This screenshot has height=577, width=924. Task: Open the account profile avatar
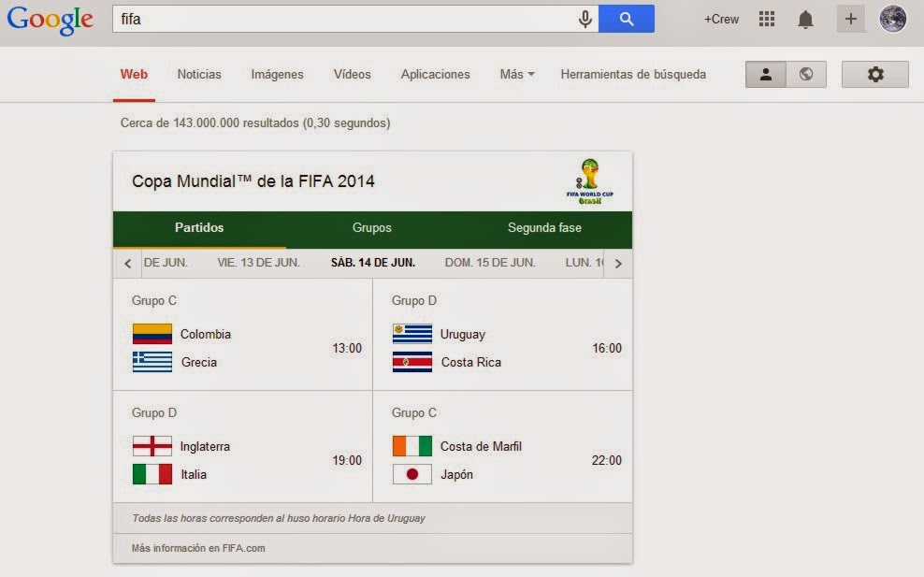coord(893,19)
